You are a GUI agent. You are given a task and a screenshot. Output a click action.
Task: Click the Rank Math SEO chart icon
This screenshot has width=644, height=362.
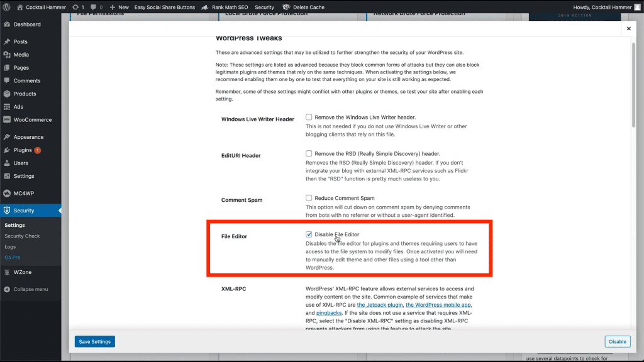[x=205, y=7]
